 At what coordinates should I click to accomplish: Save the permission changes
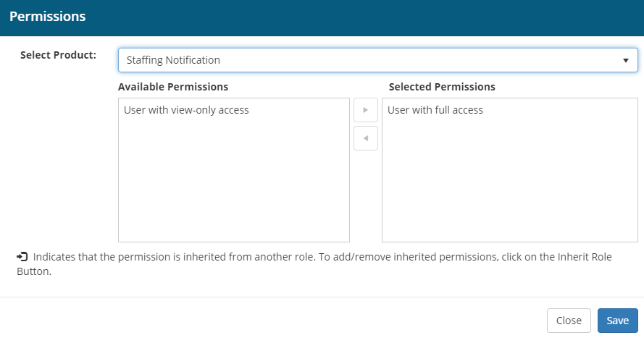point(617,321)
